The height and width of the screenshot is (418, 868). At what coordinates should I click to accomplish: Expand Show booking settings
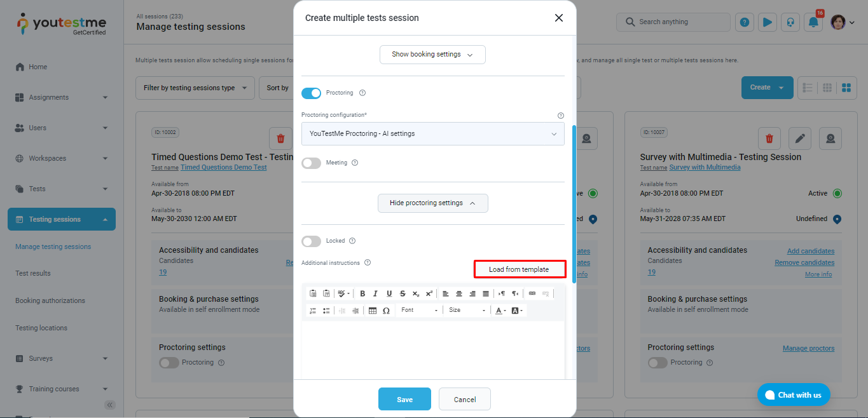pos(432,55)
